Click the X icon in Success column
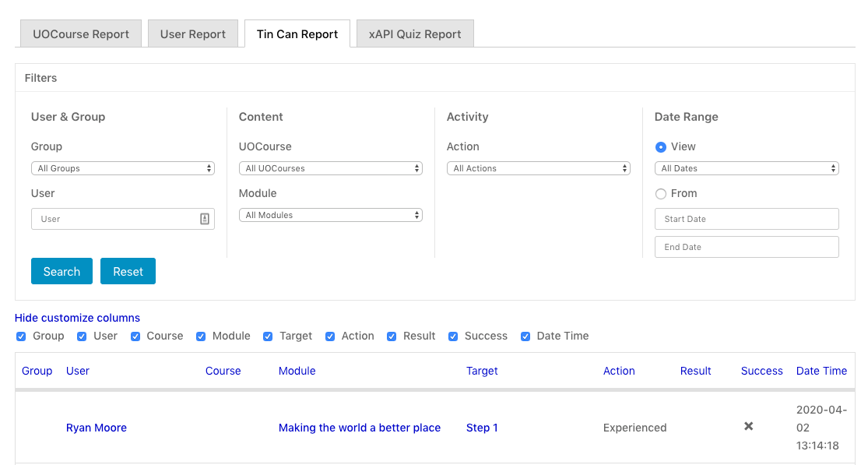This screenshot has width=868, height=465. 748,426
